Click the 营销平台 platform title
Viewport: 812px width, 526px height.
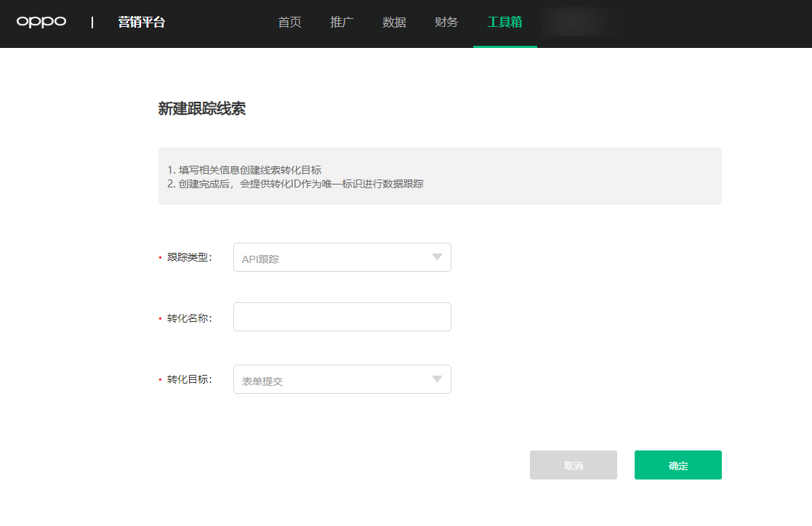(142, 23)
